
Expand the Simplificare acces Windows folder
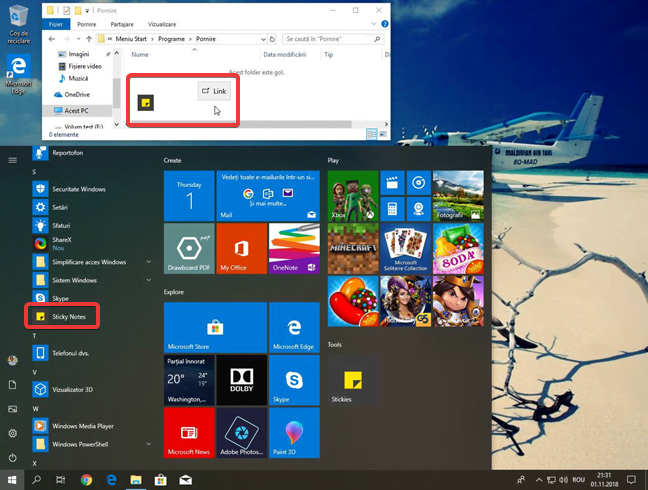[148, 262]
